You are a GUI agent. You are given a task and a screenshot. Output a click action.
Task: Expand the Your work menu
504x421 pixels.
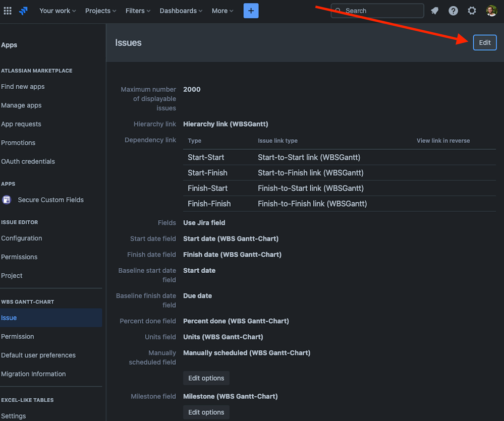pyautogui.click(x=58, y=11)
